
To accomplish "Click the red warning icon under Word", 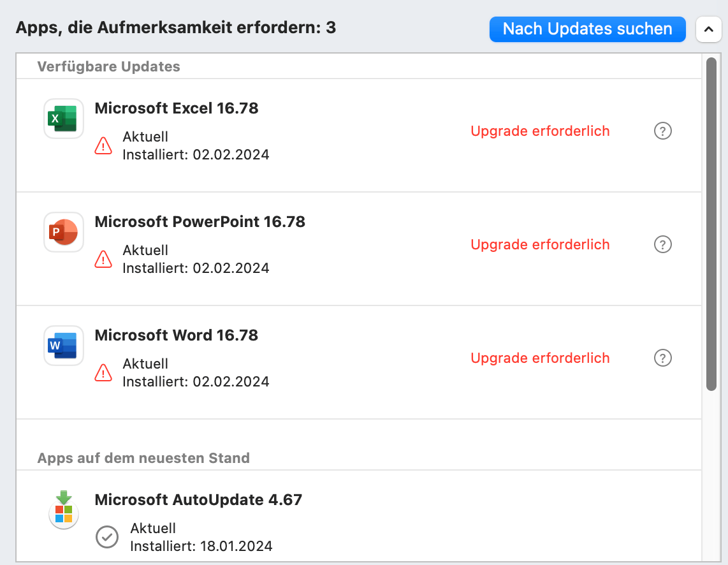I will [103, 373].
